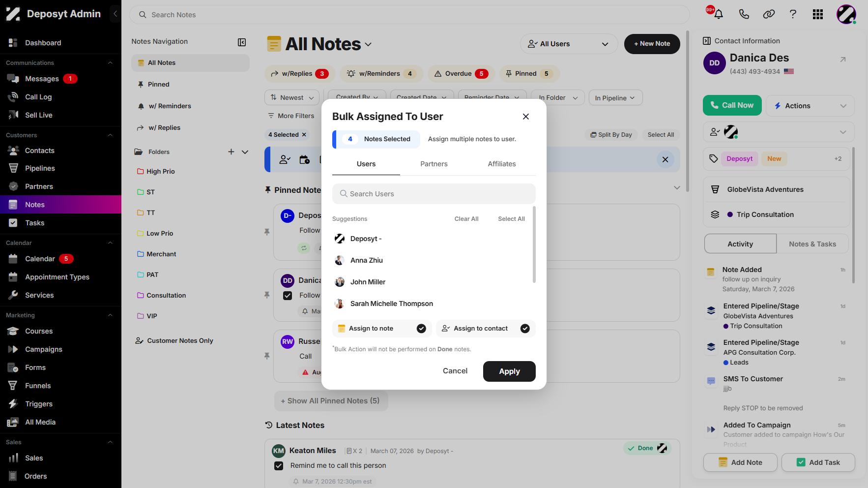The height and width of the screenshot is (488, 868).
Task: Check the Danica pinned note checkbox
Action: [288, 296]
